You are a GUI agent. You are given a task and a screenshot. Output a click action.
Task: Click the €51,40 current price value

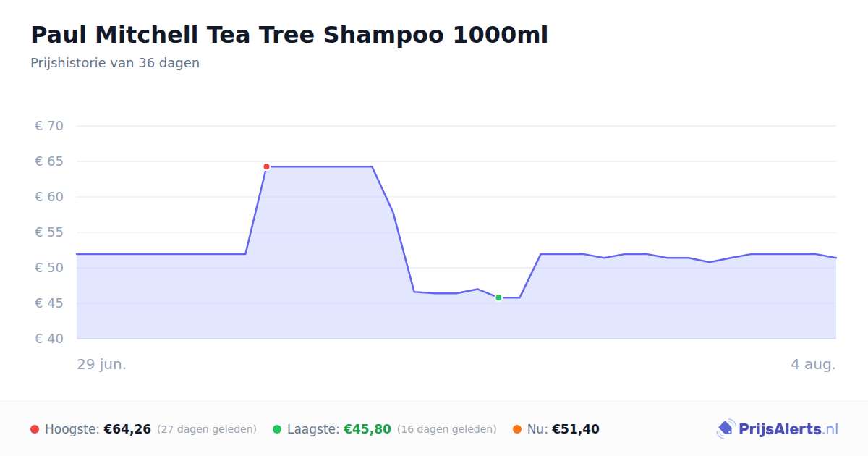point(576,429)
